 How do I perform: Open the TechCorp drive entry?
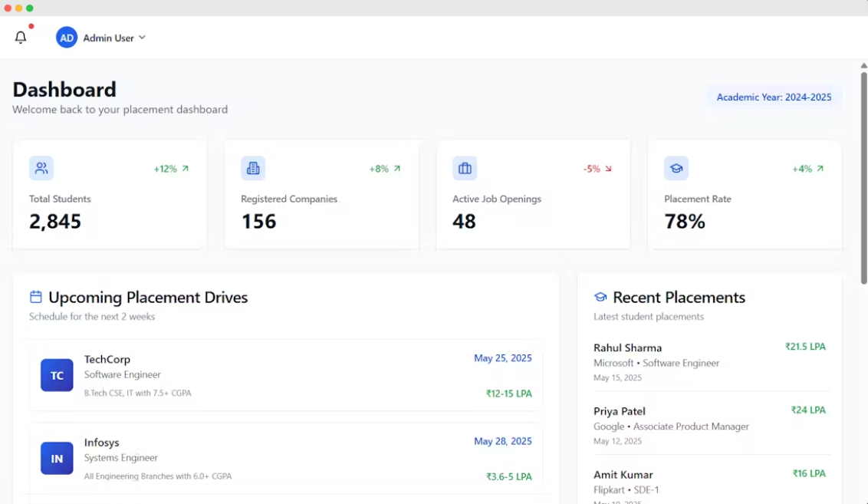(286, 375)
